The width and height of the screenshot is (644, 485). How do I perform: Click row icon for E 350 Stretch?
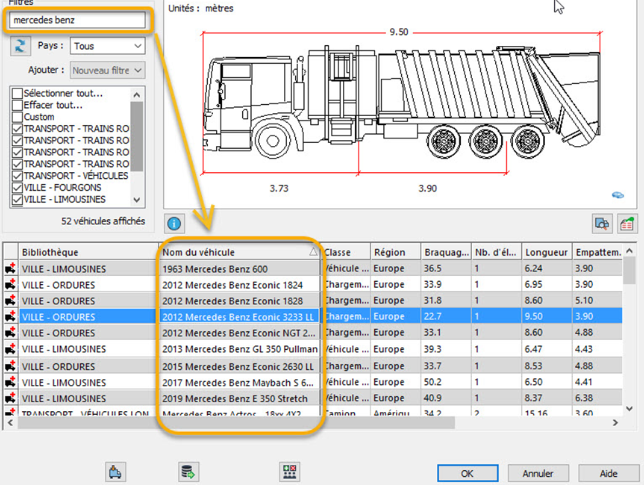pos(10,398)
